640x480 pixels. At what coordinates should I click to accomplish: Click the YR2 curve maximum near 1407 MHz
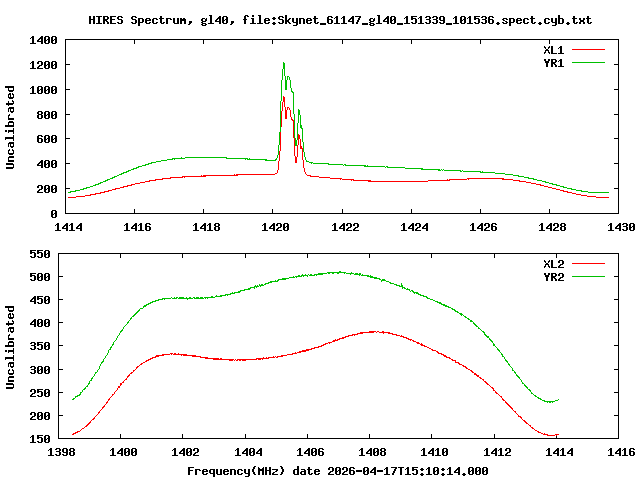[339, 272]
